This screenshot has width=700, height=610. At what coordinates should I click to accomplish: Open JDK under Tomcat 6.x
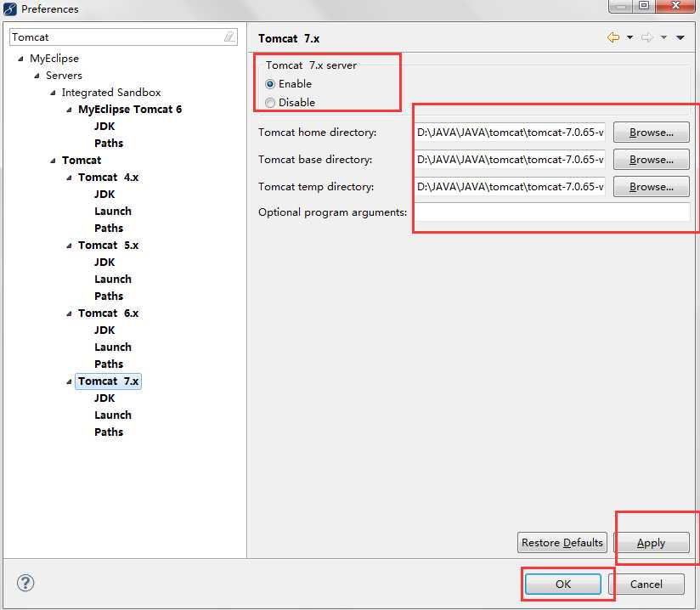point(104,330)
